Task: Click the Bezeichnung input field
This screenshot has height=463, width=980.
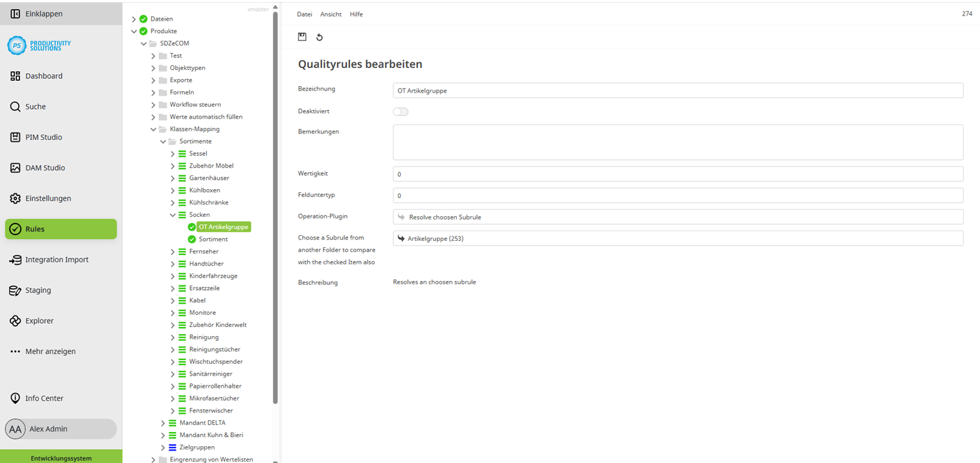Action: pos(678,90)
